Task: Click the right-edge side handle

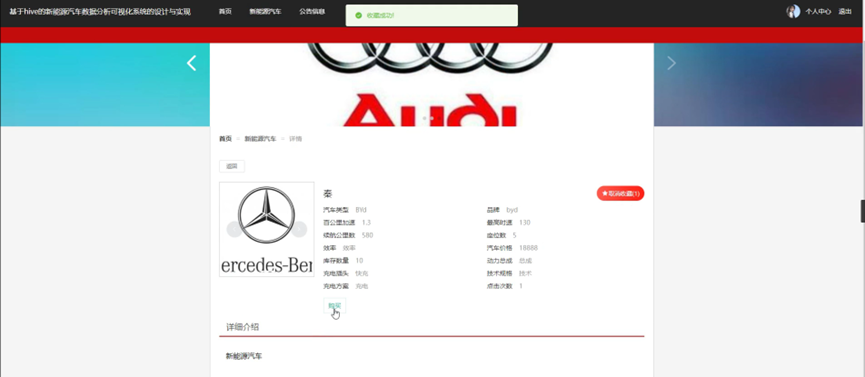Action: click(x=863, y=211)
